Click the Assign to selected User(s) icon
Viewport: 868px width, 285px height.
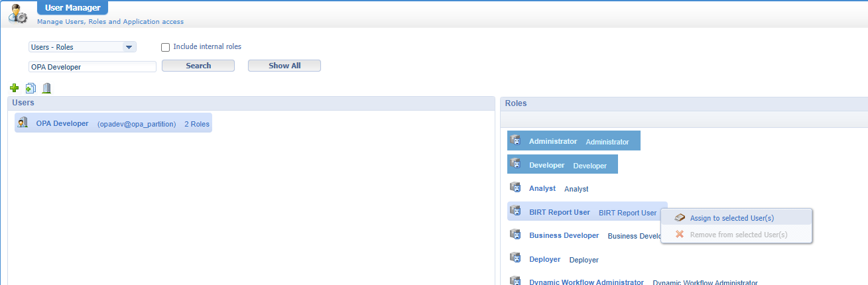(680, 217)
